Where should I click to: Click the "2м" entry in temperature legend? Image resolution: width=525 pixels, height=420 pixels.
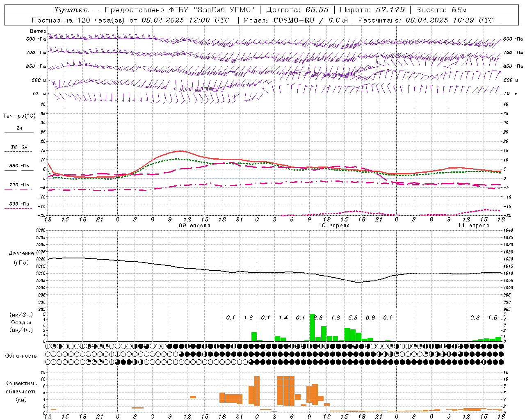pyautogui.click(x=19, y=128)
